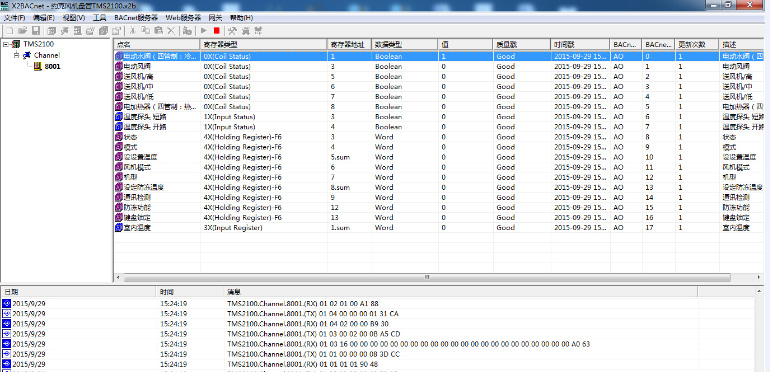
Task: Open the 帮助(H) menu
Action: [x=242, y=18]
